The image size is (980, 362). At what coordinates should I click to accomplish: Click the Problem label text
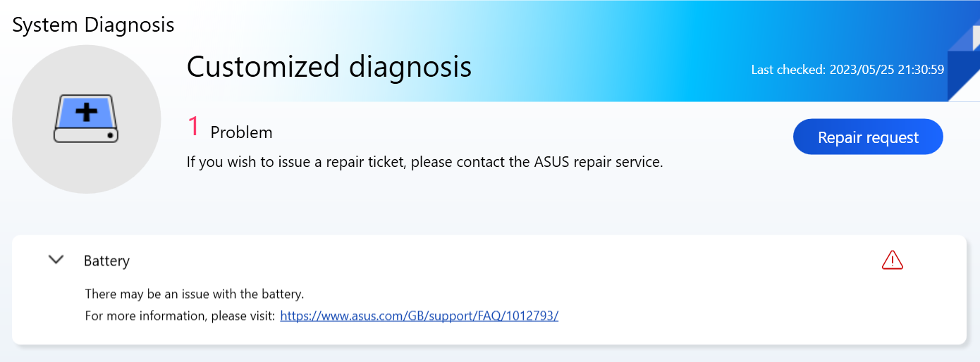[241, 132]
